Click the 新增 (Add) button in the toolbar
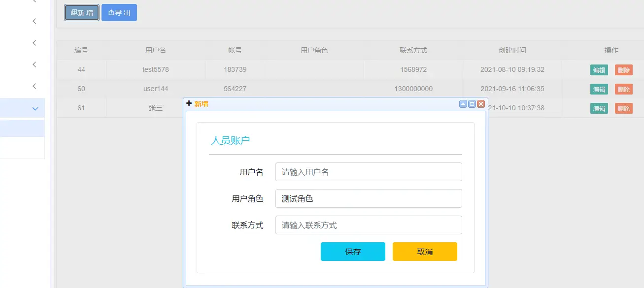 [x=82, y=13]
